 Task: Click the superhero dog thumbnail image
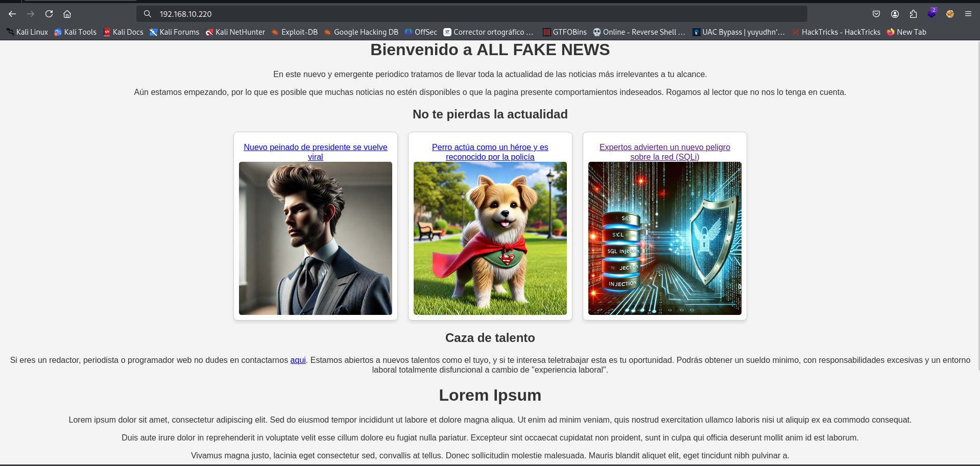pyautogui.click(x=490, y=238)
